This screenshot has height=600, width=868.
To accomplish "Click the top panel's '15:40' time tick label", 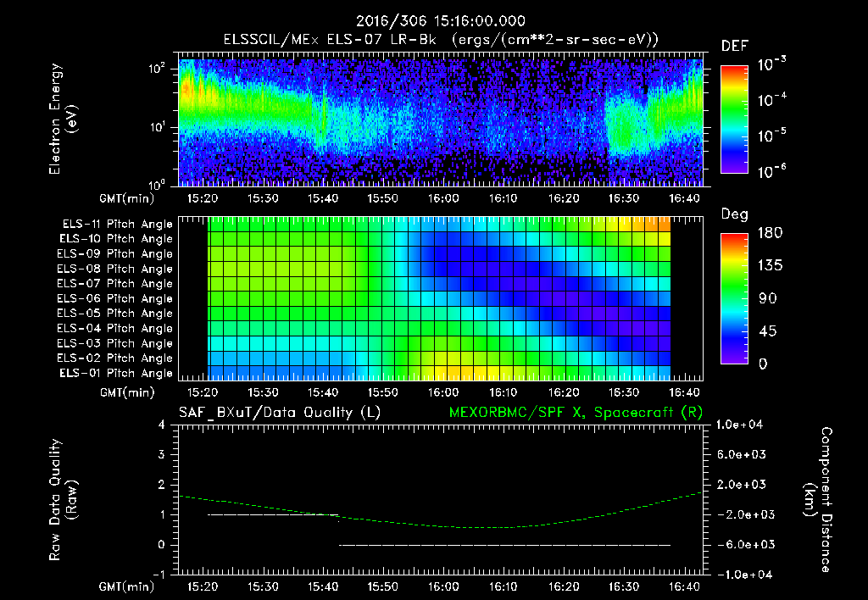I will point(323,198).
